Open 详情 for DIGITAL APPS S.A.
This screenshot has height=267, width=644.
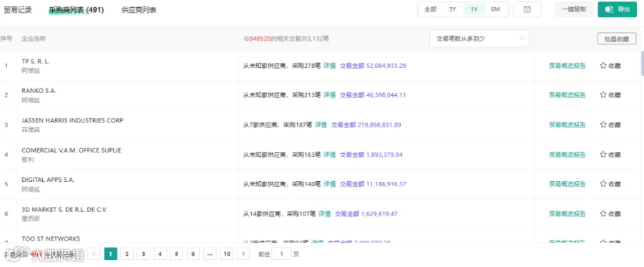329,184
